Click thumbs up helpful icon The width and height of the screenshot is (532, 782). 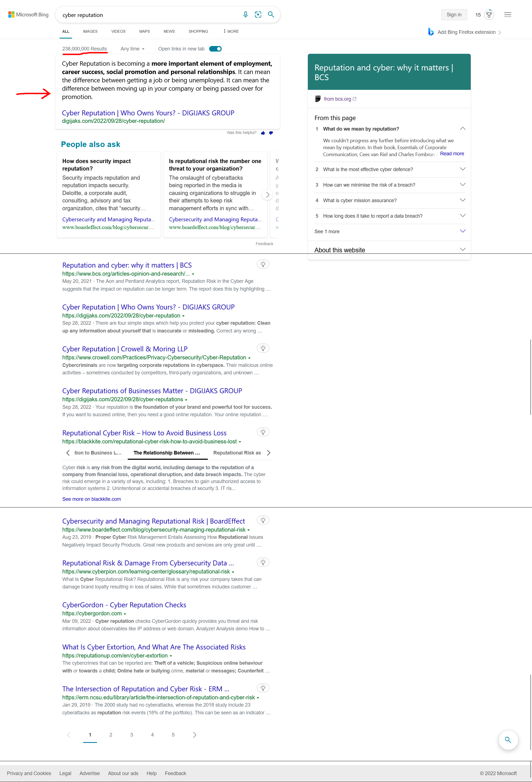pyautogui.click(x=263, y=133)
